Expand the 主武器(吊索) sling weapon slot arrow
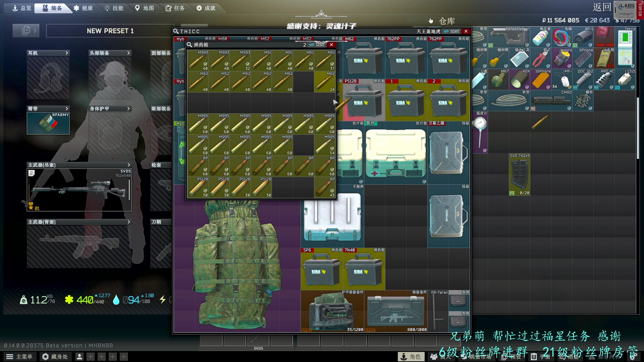The width and height of the screenshot is (644, 362). click(x=129, y=165)
